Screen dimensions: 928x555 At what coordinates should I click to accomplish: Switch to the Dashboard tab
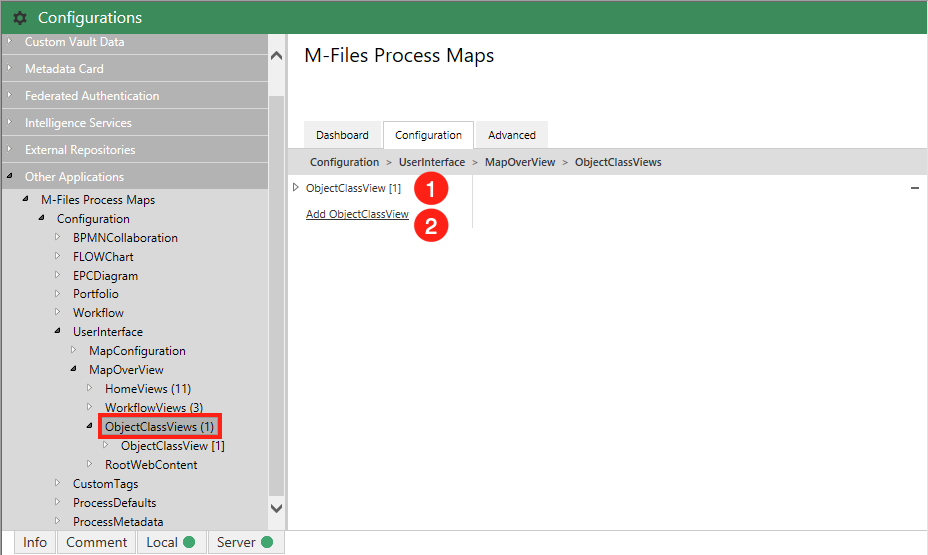[342, 135]
